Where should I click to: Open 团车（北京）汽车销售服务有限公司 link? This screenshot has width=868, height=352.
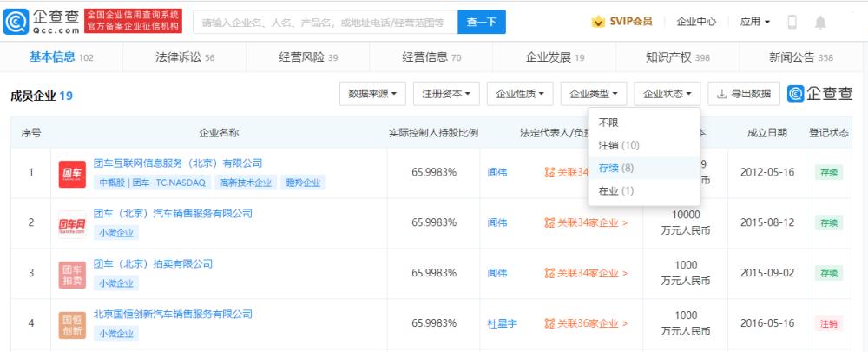(x=173, y=214)
